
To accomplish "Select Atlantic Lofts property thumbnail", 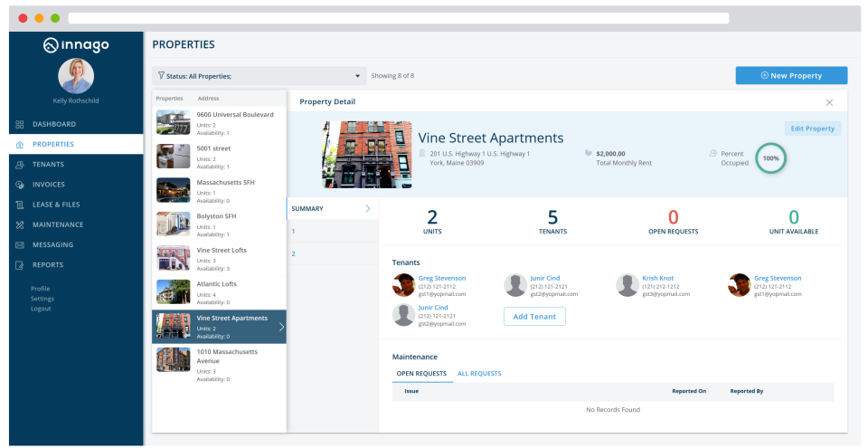I will click(174, 291).
